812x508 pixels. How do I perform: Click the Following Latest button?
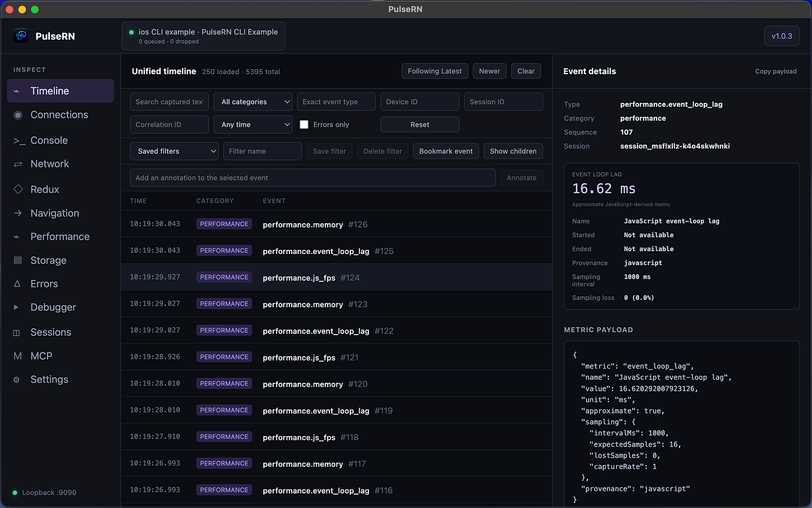coord(435,71)
